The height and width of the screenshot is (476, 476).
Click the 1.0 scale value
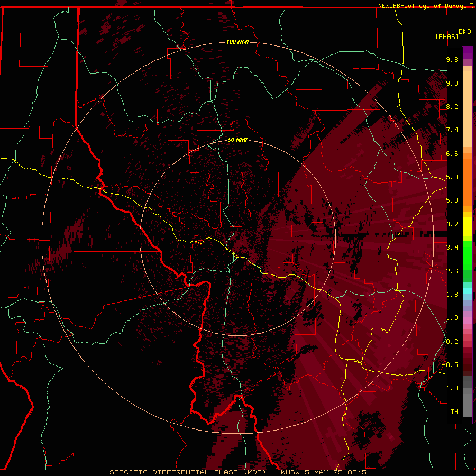pyautogui.click(x=452, y=318)
